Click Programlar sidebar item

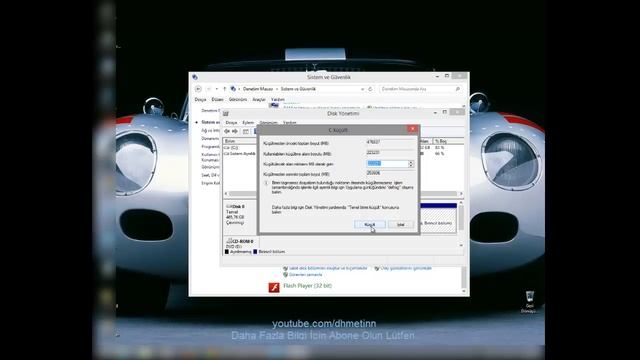pos(210,147)
